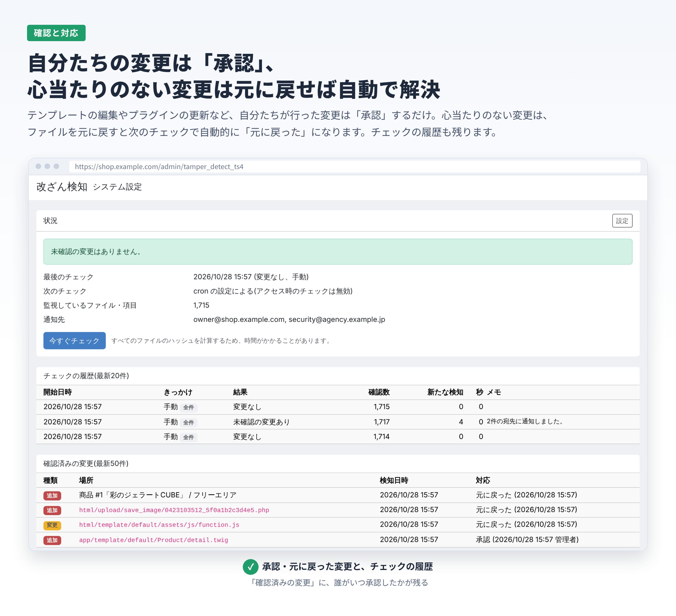
Task: Select the 確認数 value 1,717
Action: coord(382,422)
